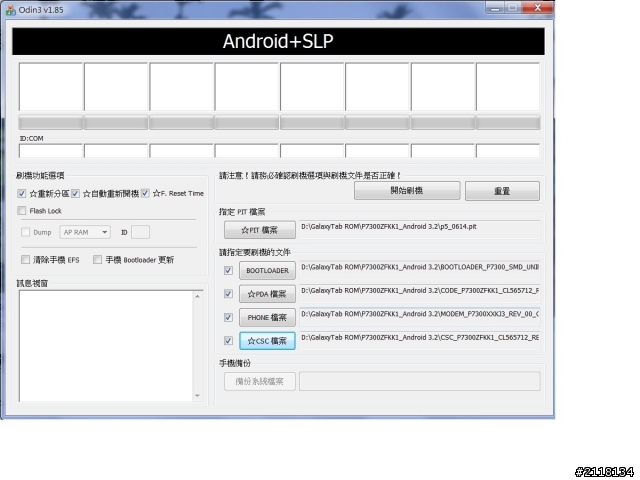Toggle the 自動重新開機 auto reboot checkbox
This screenshot has height=480, width=640.
(x=76, y=193)
